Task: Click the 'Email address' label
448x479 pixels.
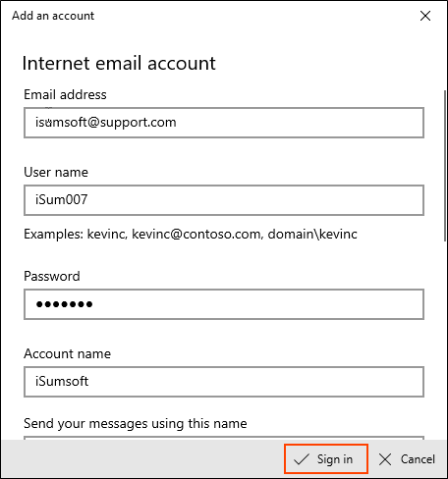Action: pos(65,94)
